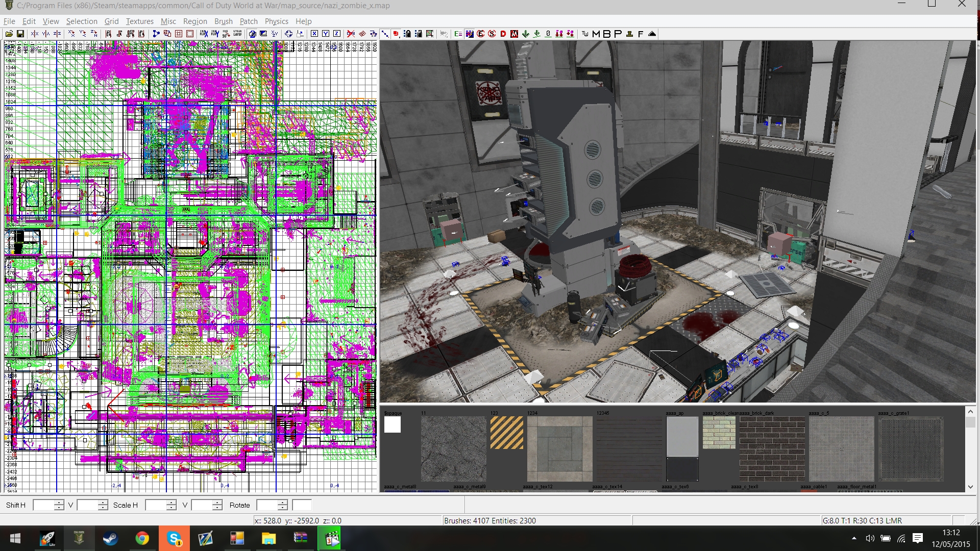Click the Open map folder icon
The width and height of the screenshot is (980, 551).
[x=9, y=34]
